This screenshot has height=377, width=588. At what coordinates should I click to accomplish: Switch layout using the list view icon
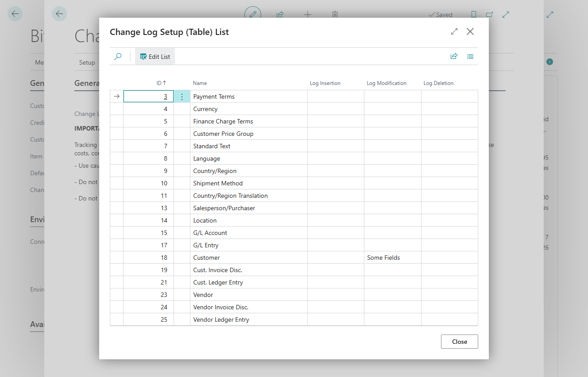pyautogui.click(x=470, y=57)
